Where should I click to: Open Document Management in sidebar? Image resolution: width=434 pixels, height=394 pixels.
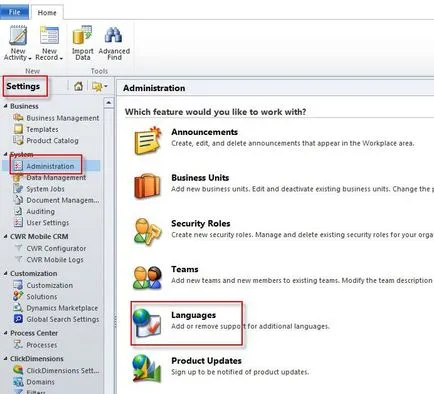pos(63,200)
